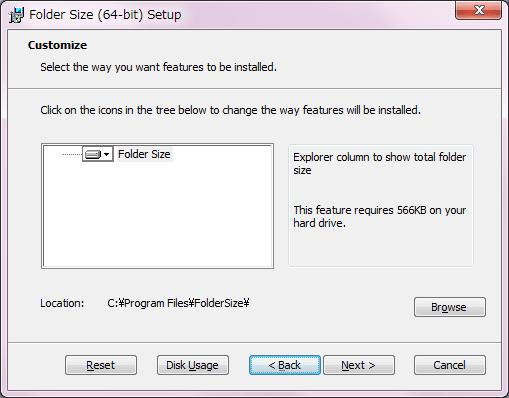Click the installer icon in the title bar

[16, 15]
